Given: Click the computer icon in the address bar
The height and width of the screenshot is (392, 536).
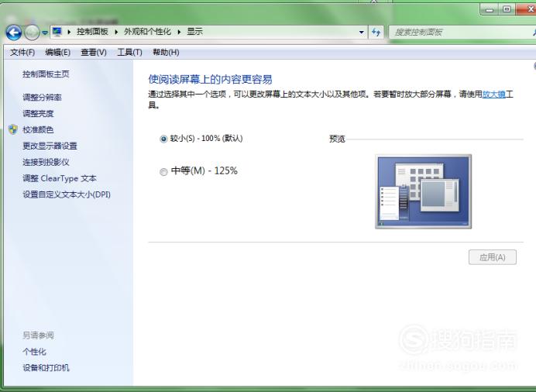Looking at the screenshot, I should (57, 32).
